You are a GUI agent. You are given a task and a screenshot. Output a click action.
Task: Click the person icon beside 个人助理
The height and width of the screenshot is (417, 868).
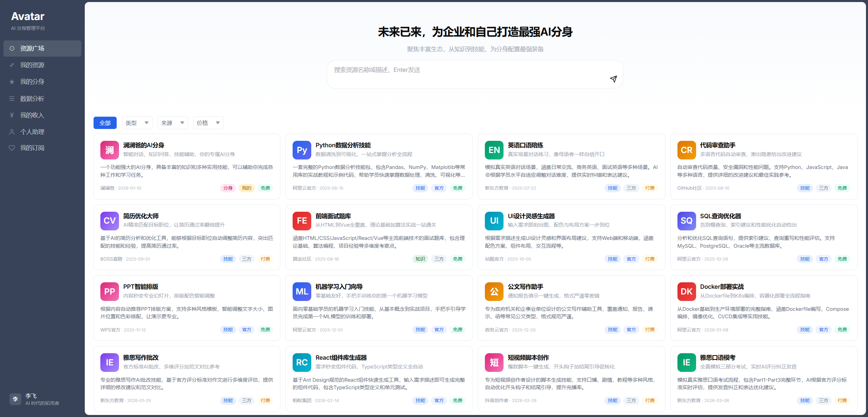pos(12,132)
